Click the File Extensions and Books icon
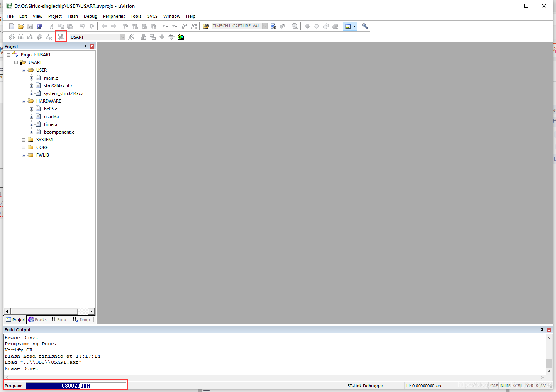This screenshot has height=392, width=556. point(144,37)
